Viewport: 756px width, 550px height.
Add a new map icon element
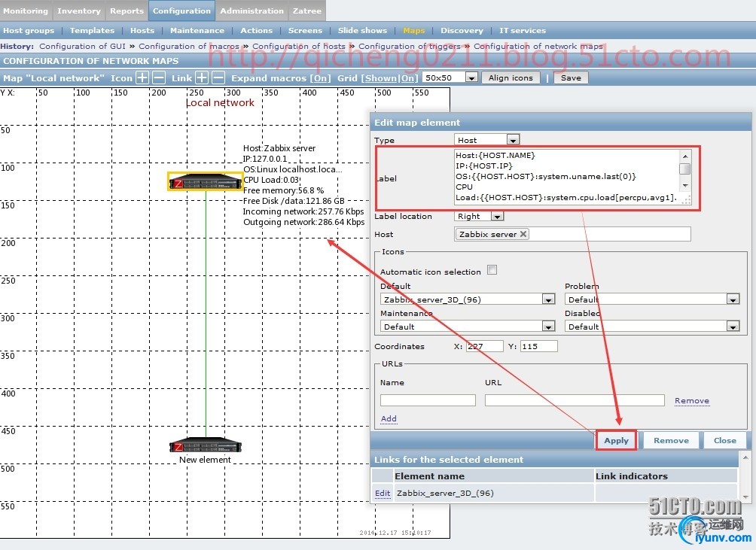tap(142, 78)
